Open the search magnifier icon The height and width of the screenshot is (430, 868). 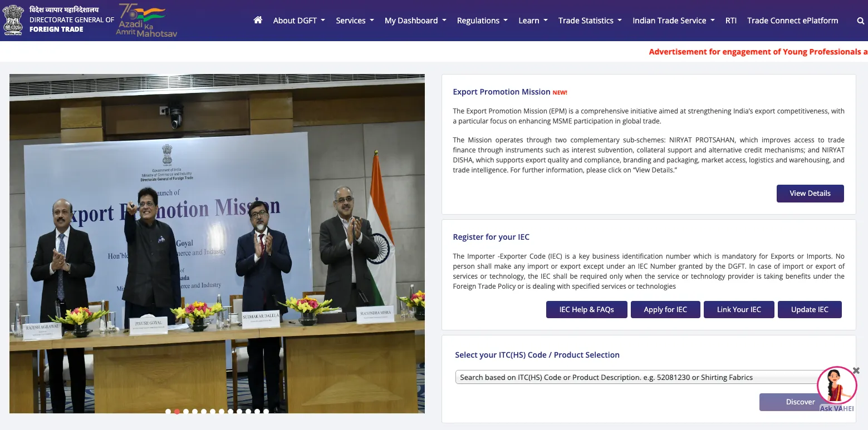click(860, 21)
